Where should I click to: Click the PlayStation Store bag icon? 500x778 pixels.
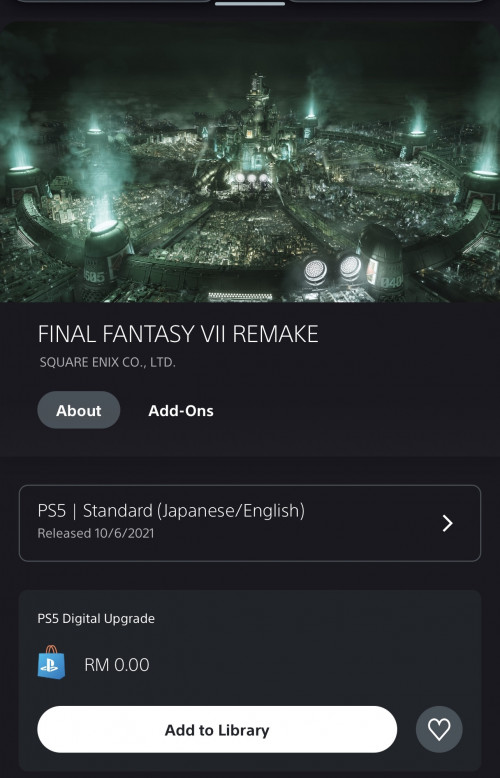coord(52,662)
